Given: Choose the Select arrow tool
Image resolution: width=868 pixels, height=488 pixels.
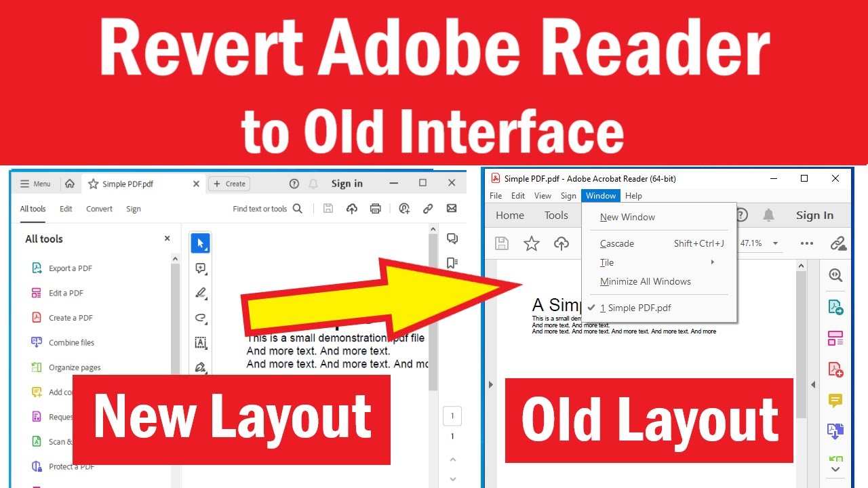Looking at the screenshot, I should (200, 243).
